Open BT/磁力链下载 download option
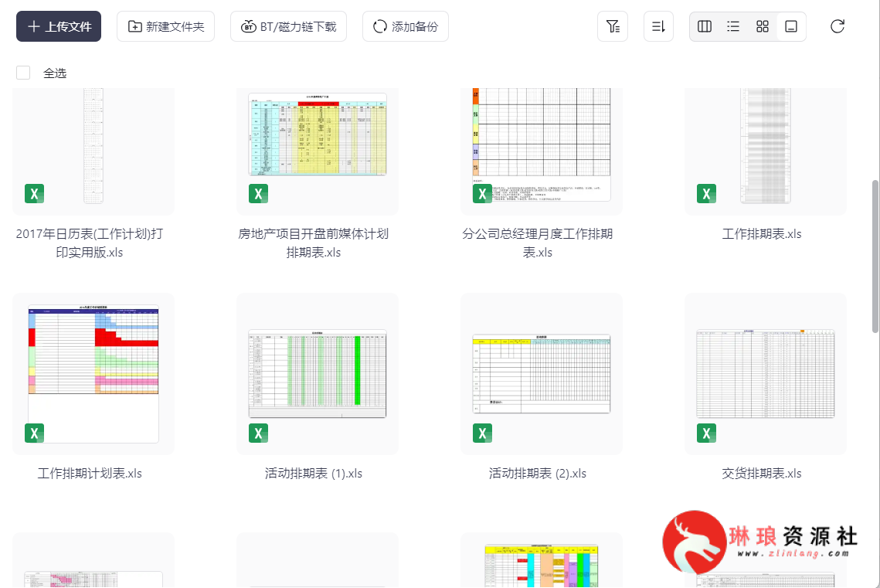Image resolution: width=880 pixels, height=588 pixels. pos(288,26)
